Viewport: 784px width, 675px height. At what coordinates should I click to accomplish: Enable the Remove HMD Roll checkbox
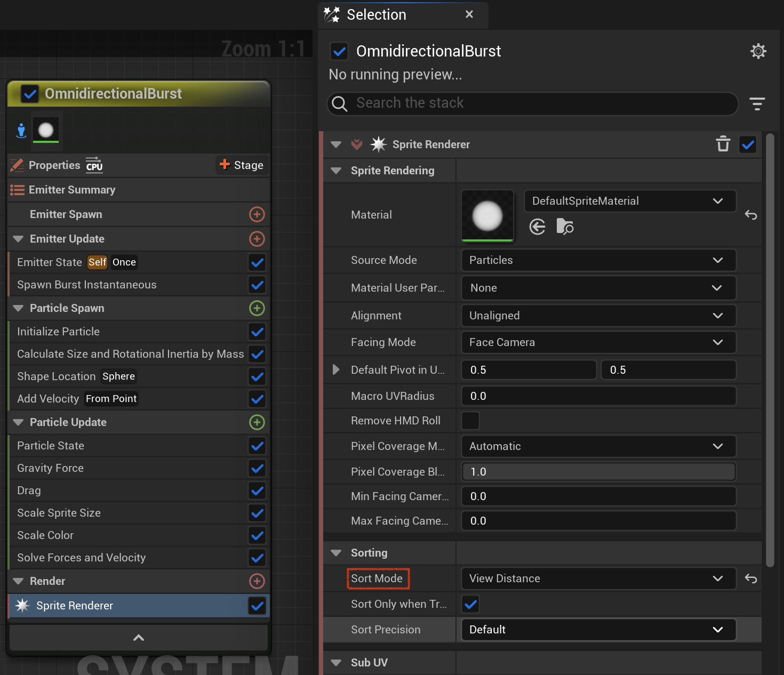(x=470, y=421)
